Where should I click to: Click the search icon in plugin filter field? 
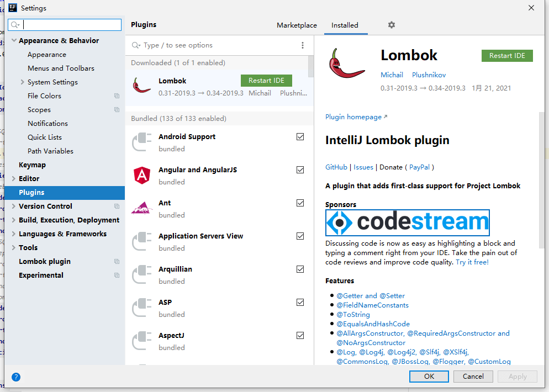136,45
